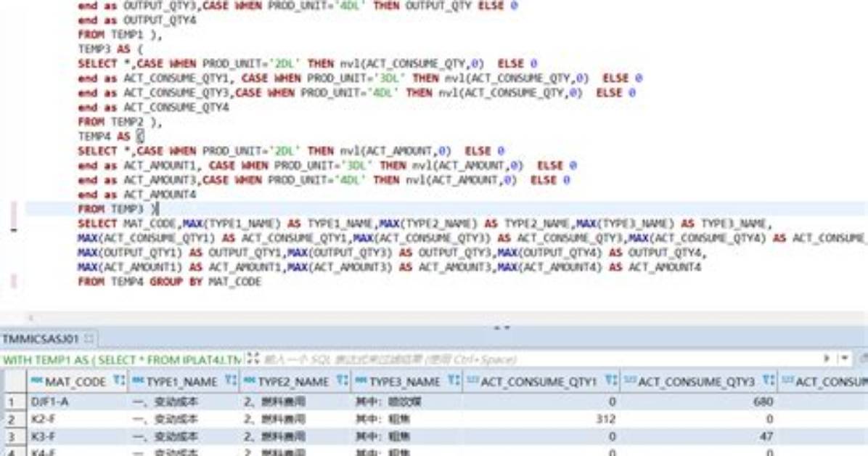
Task: Click the grid corner select-all cell
Action: 13,381
